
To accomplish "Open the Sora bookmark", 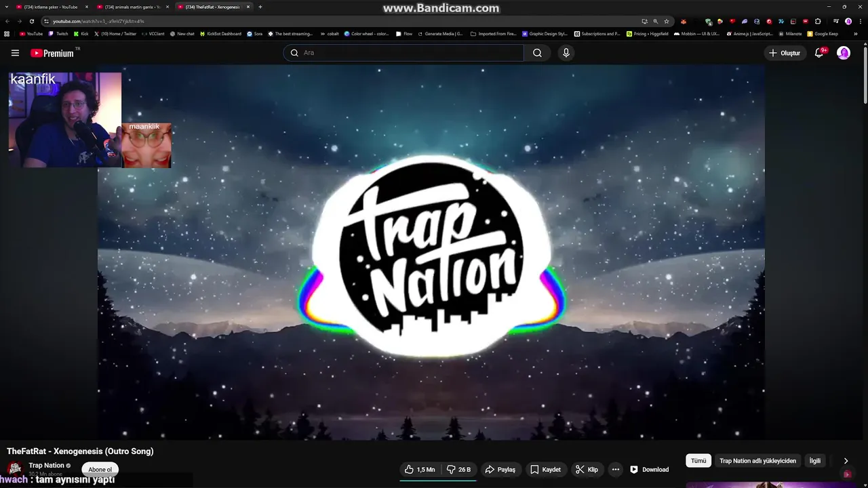I will point(255,33).
